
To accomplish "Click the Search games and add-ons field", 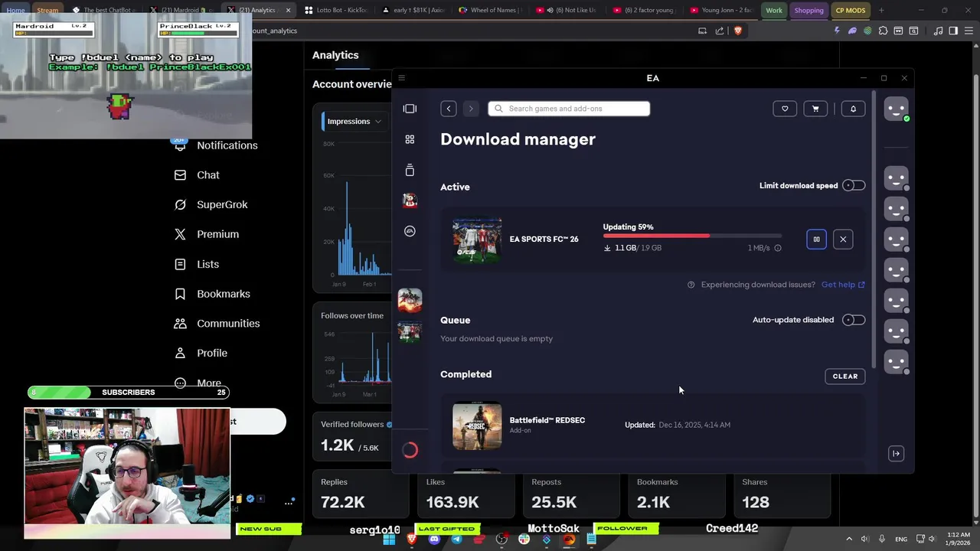I will pyautogui.click(x=569, y=109).
